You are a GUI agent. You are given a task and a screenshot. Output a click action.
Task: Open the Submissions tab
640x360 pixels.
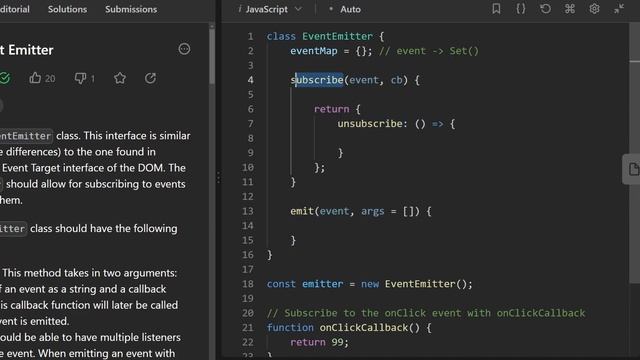coord(131,9)
